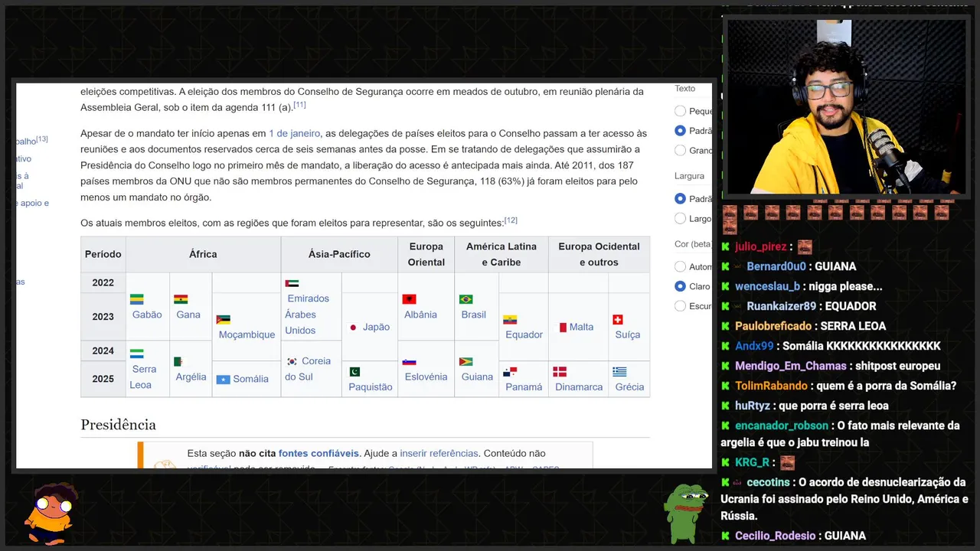The height and width of the screenshot is (551, 980).
Task: Open the Moçambique article link
Action: [247, 334]
